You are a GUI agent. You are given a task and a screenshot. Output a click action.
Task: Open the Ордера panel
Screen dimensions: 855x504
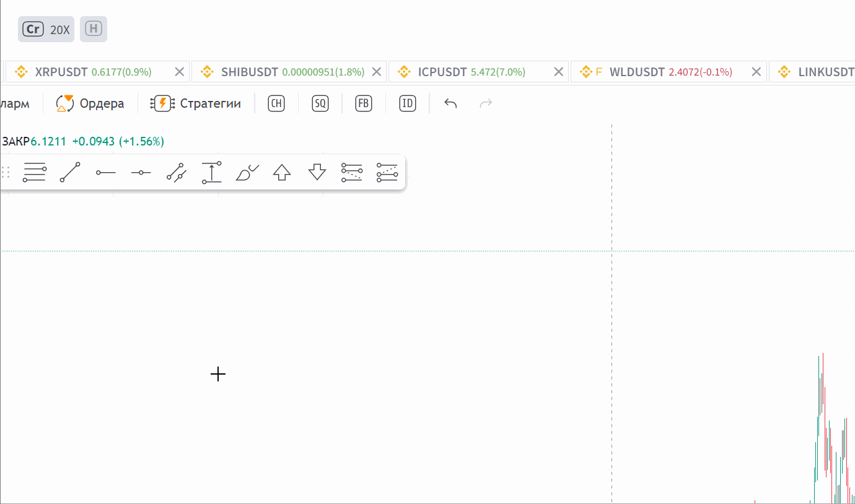90,103
